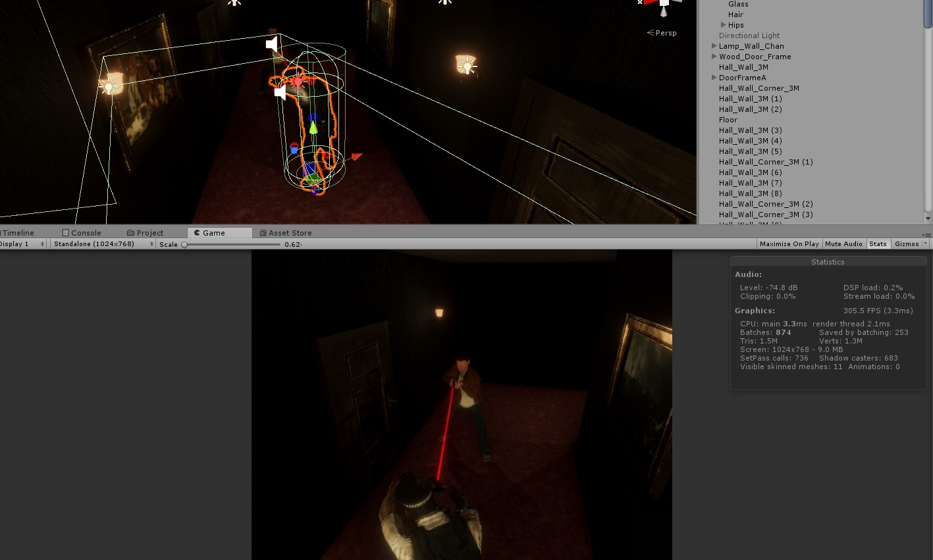Click the folder icon on the Project tab
Image resolution: width=933 pixels, height=560 pixels.
[x=130, y=232]
